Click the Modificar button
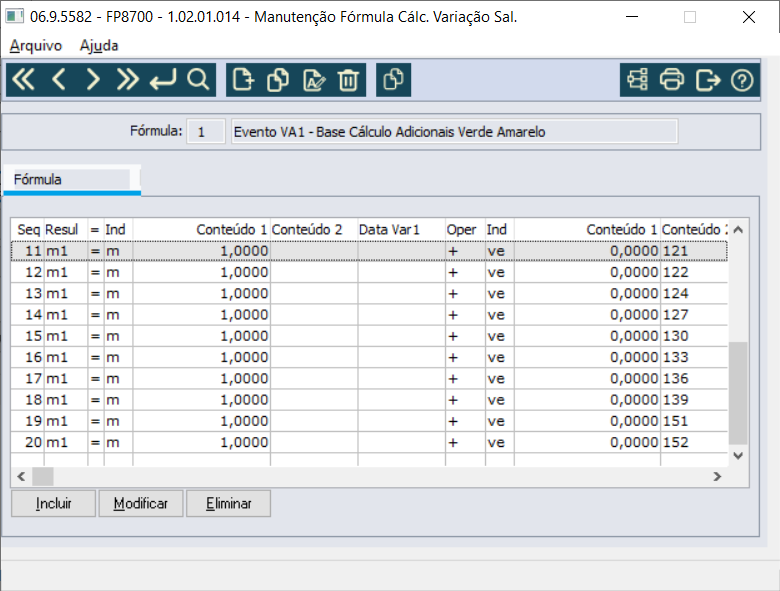 click(141, 503)
